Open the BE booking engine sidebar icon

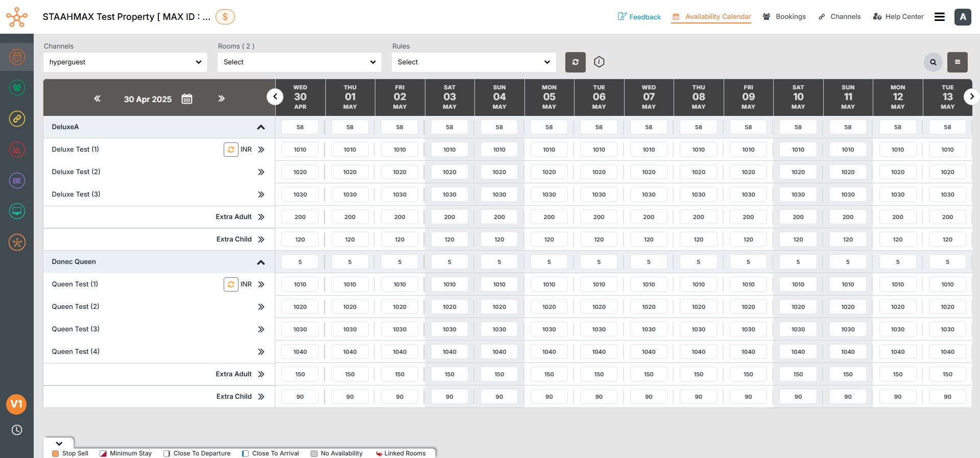17,180
